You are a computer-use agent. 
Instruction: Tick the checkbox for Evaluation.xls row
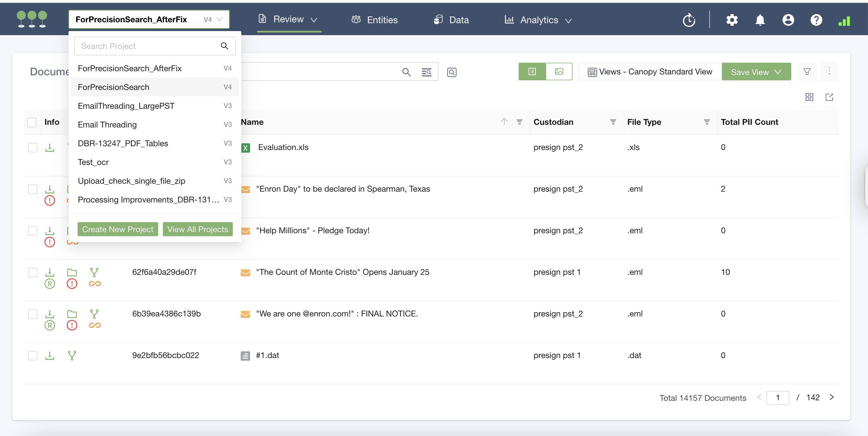coord(33,148)
